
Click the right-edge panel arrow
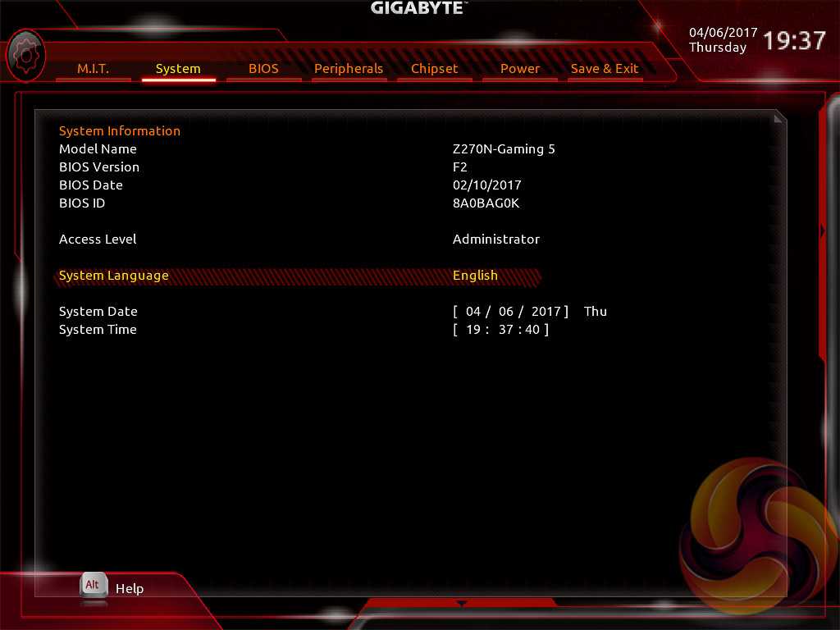click(x=823, y=231)
